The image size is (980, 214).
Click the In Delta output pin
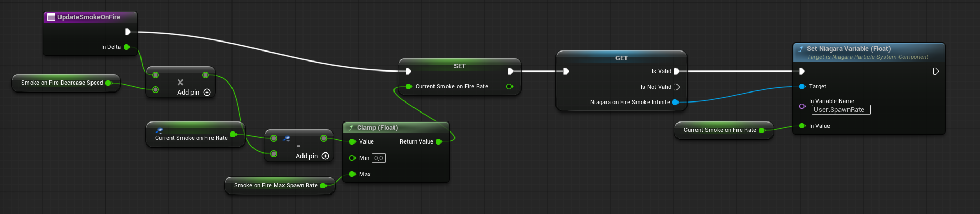click(127, 47)
